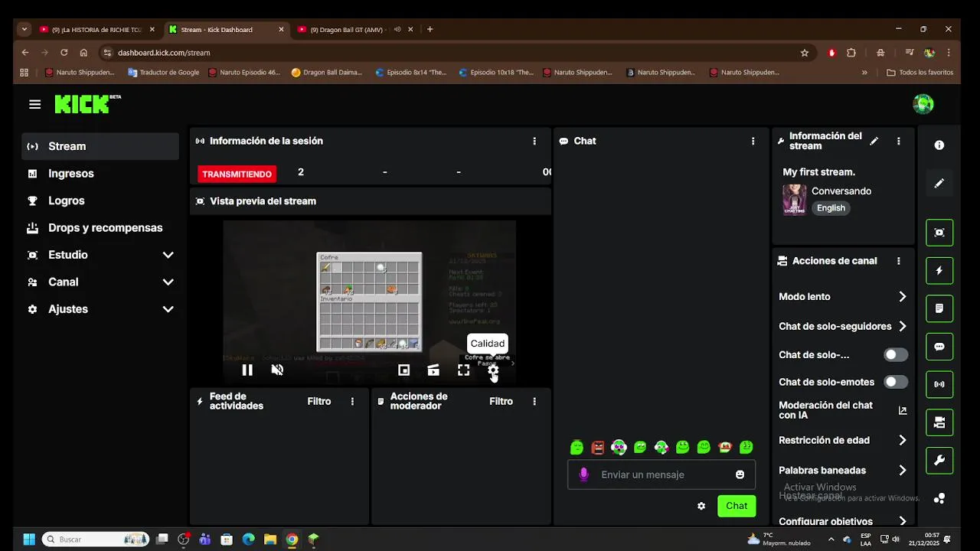The width and height of the screenshot is (980, 551).
Task: Enable picture-in-picture on stream preview
Action: [x=403, y=370]
